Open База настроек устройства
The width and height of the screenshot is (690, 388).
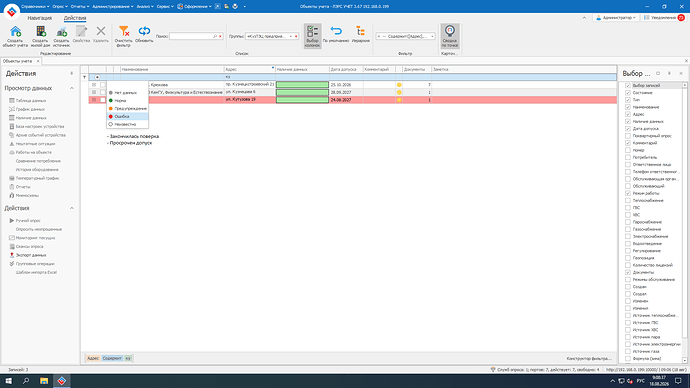click(40, 126)
